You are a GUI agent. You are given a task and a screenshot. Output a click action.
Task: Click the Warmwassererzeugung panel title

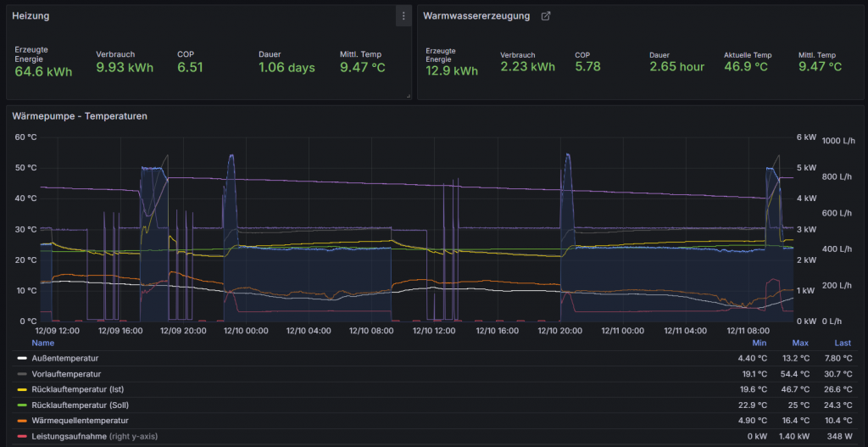click(476, 16)
